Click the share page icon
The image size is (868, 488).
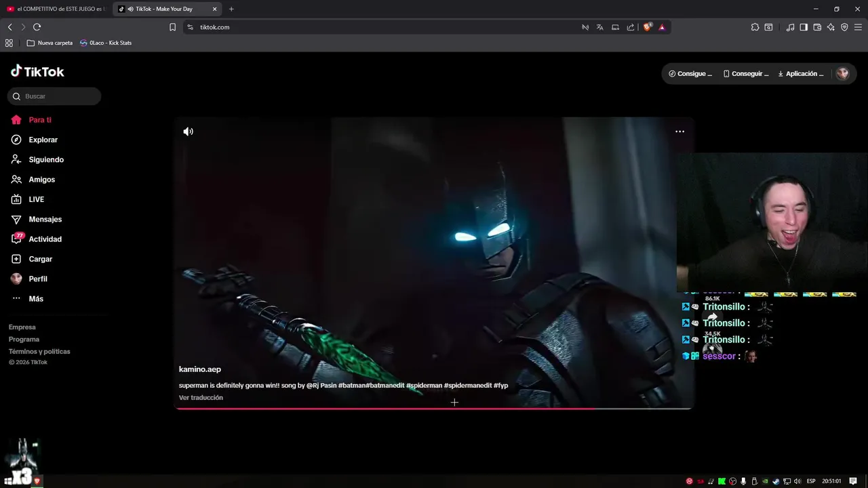631,27
